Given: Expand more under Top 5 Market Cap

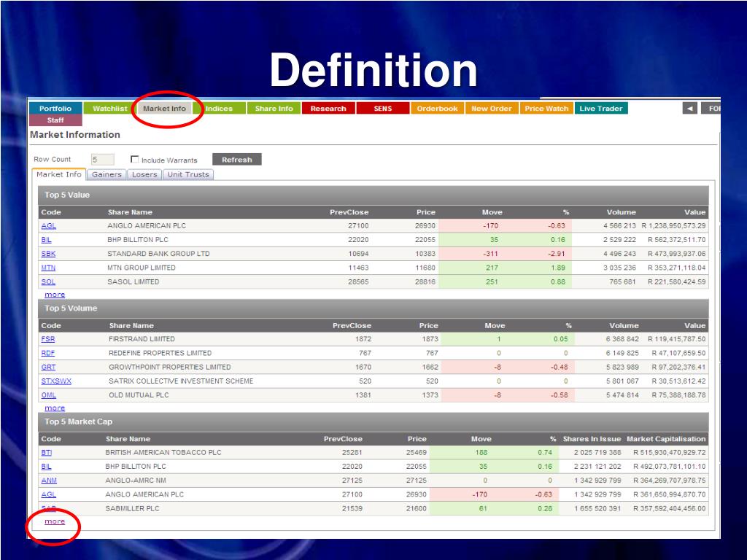Looking at the screenshot, I should 55,521.
